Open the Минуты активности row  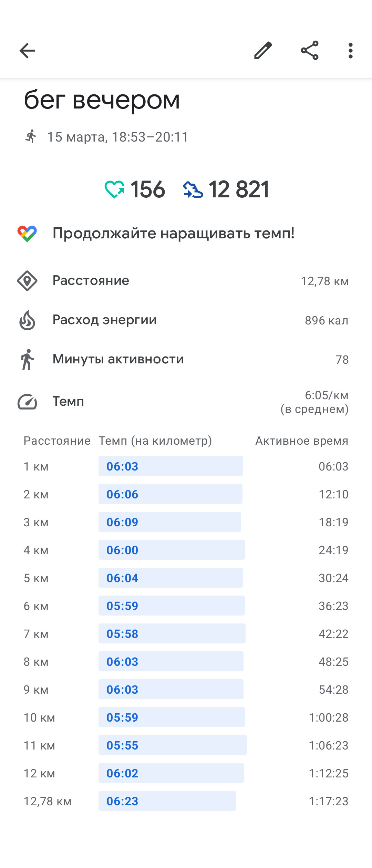[x=186, y=359]
